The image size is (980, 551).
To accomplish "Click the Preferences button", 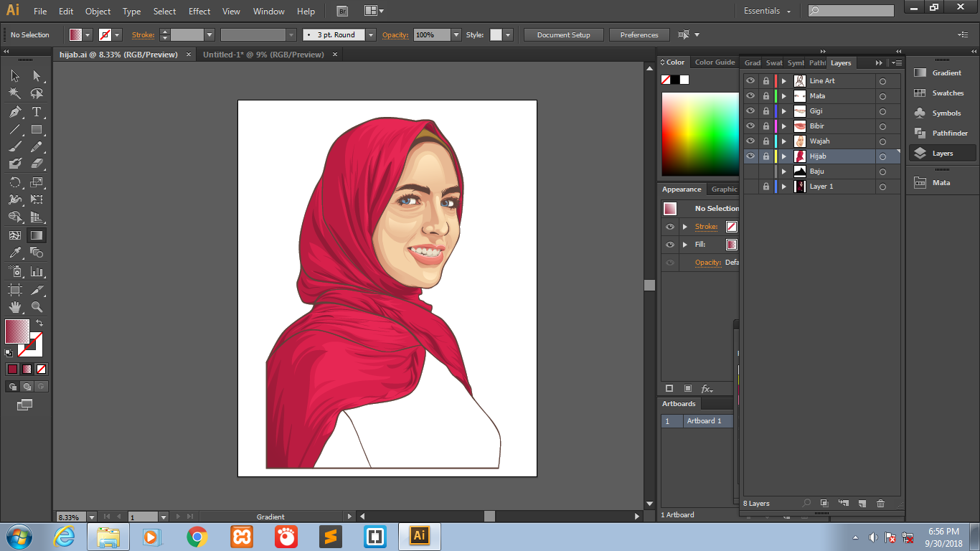I will coord(639,34).
